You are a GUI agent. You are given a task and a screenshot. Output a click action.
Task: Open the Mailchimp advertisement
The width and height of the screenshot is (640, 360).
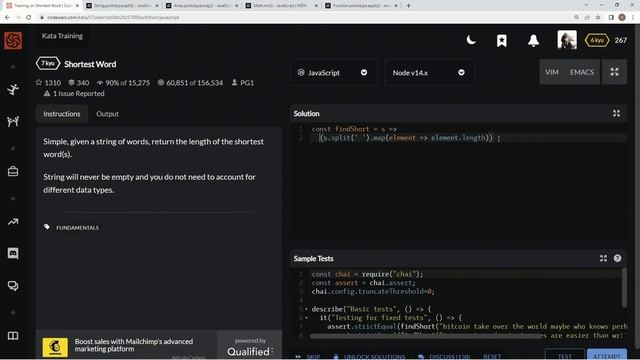(x=127, y=346)
